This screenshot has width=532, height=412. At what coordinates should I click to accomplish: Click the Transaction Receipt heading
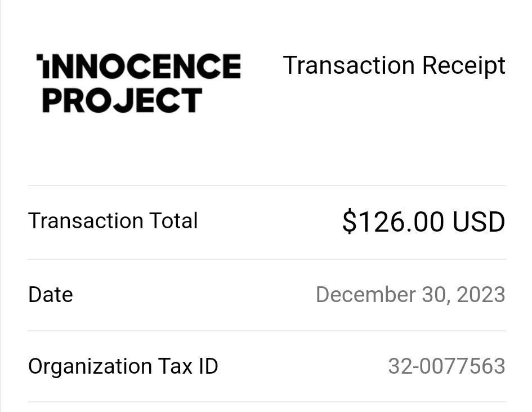point(394,65)
